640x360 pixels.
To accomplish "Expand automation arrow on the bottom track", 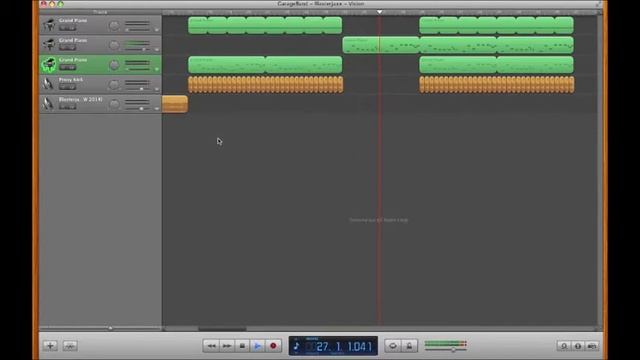I will pos(156,109).
